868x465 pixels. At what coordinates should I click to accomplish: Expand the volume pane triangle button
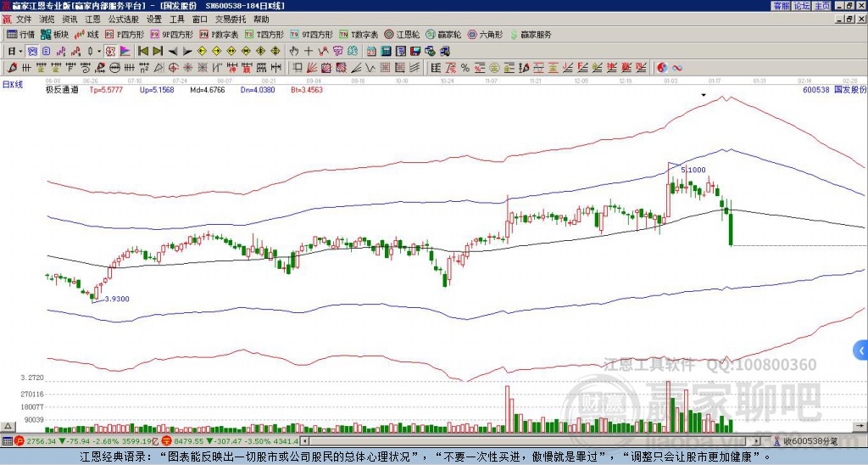click(8, 426)
